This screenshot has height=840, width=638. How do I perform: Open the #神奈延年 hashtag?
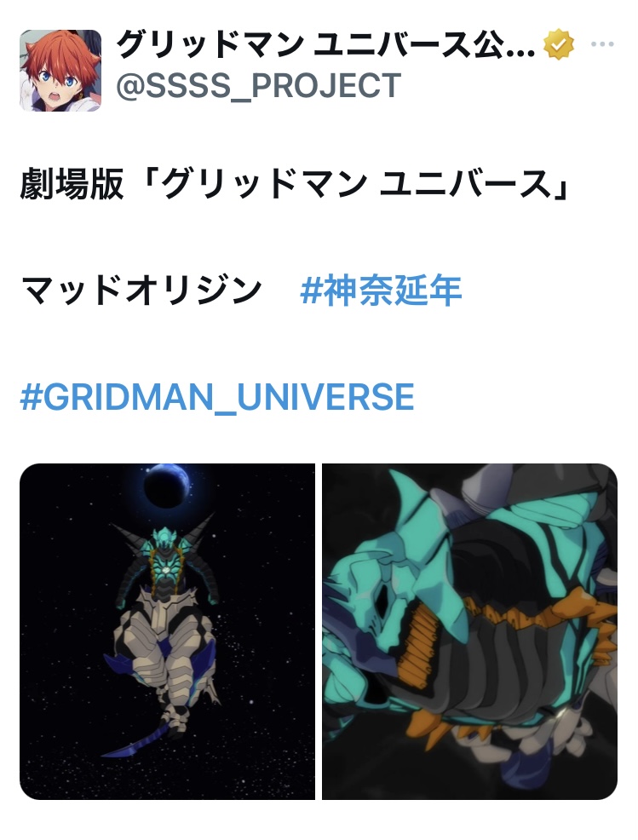[381, 291]
